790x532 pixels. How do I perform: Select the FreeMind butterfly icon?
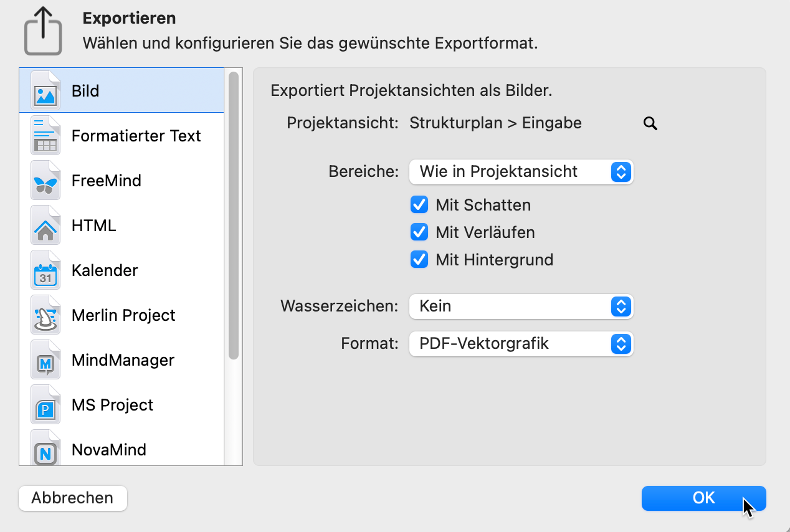tap(45, 180)
